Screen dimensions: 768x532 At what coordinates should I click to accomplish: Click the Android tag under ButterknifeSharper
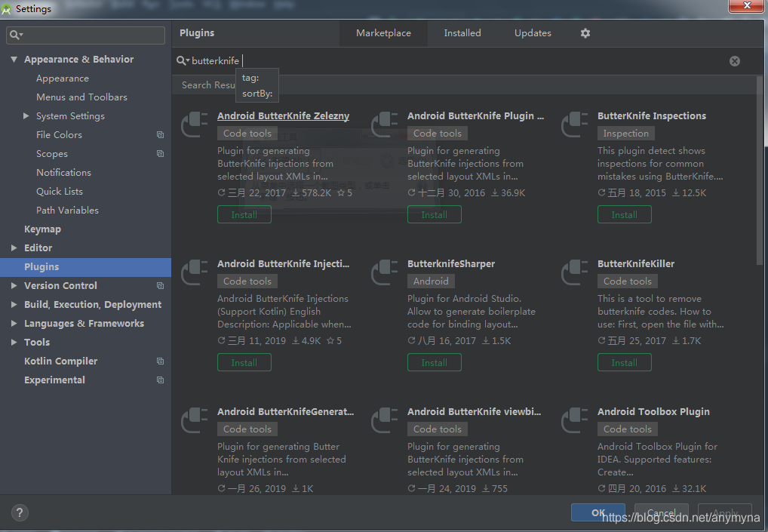[x=431, y=281]
